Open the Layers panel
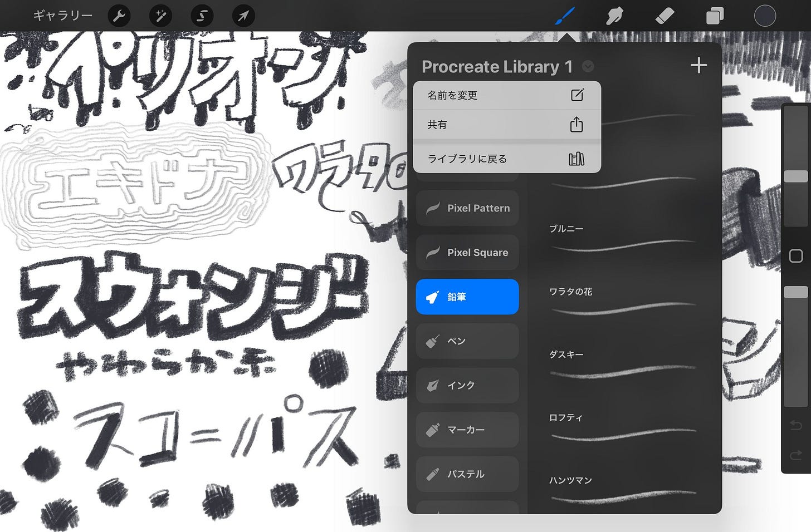 click(x=715, y=16)
